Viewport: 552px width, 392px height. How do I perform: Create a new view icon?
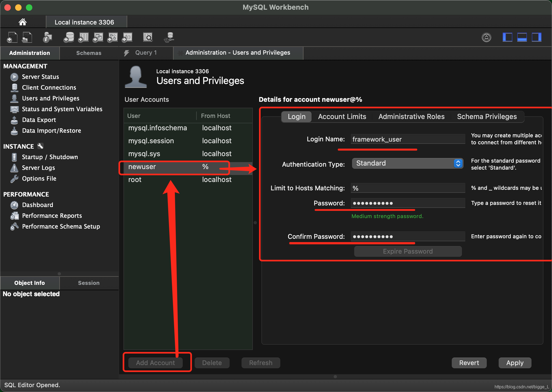(x=98, y=37)
